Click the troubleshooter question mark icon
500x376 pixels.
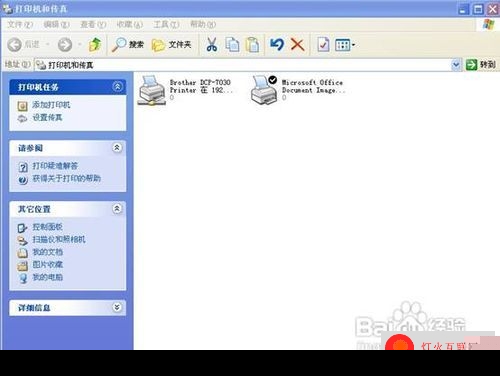pos(23,167)
